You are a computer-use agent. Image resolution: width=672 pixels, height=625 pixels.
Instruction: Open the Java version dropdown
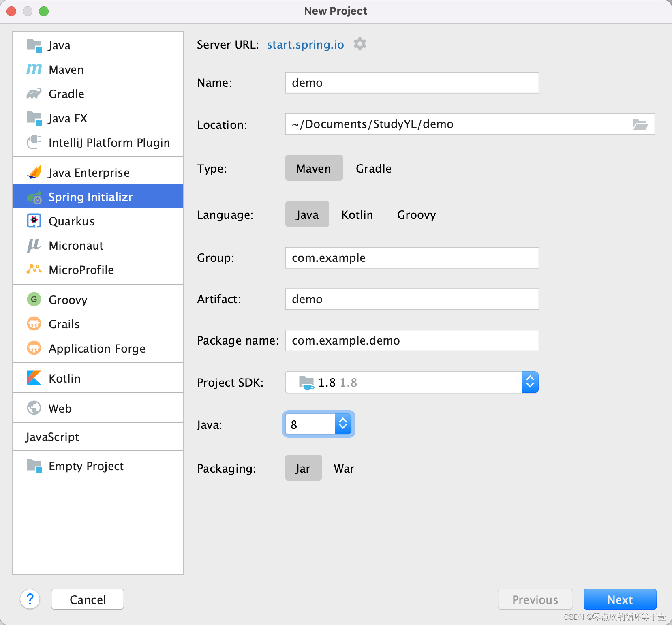pos(343,424)
